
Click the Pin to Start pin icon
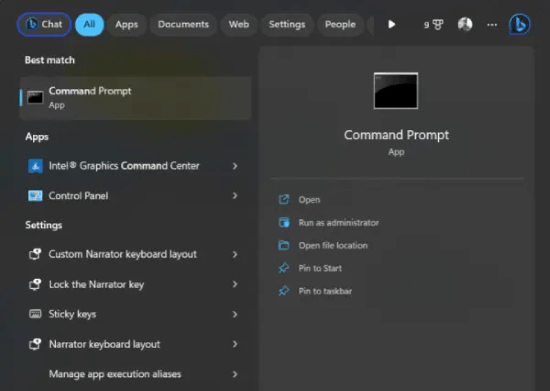pyautogui.click(x=284, y=268)
